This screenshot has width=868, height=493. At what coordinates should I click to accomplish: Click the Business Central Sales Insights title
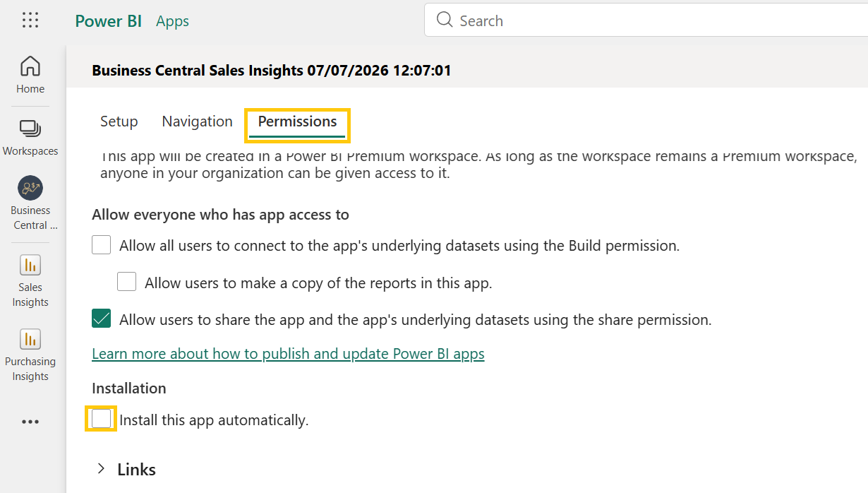click(272, 70)
